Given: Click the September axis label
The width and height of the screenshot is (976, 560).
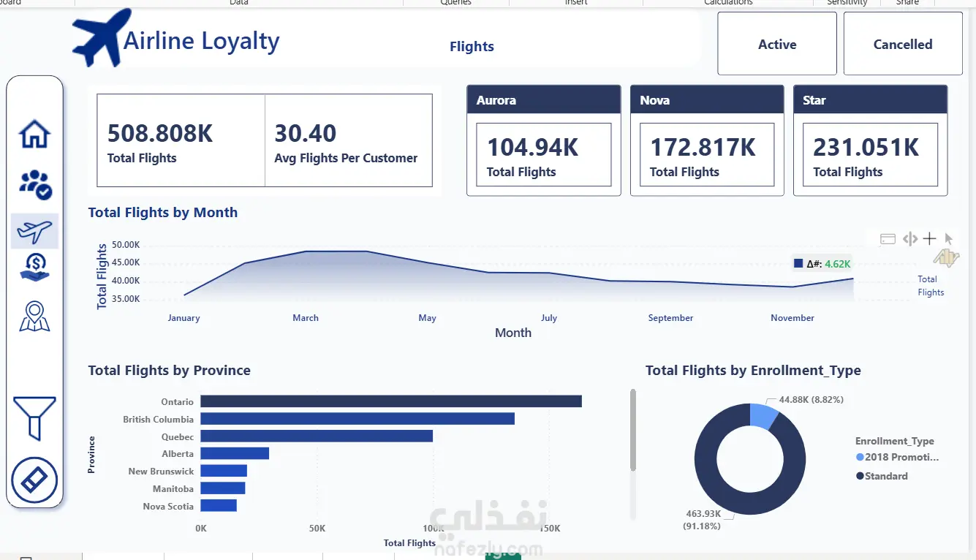Looking at the screenshot, I should [x=670, y=318].
